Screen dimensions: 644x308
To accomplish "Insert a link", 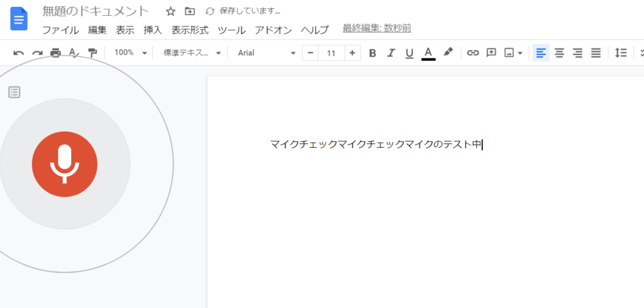I will click(x=473, y=53).
